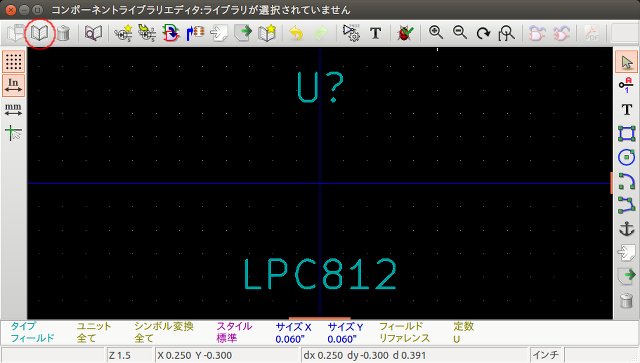This screenshot has width=640, height=363.
Task: Select working library open-book icon
Action: (40, 33)
